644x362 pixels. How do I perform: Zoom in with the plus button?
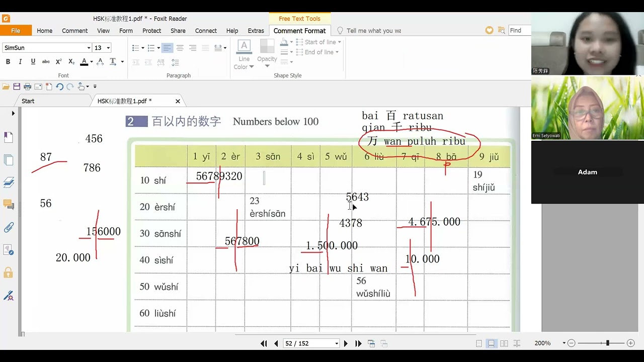point(631,343)
